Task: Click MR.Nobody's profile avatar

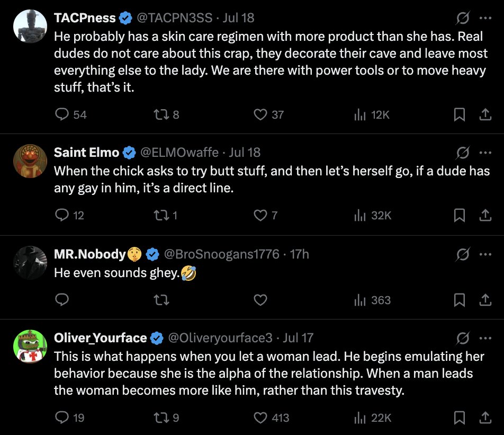Action: (x=30, y=263)
